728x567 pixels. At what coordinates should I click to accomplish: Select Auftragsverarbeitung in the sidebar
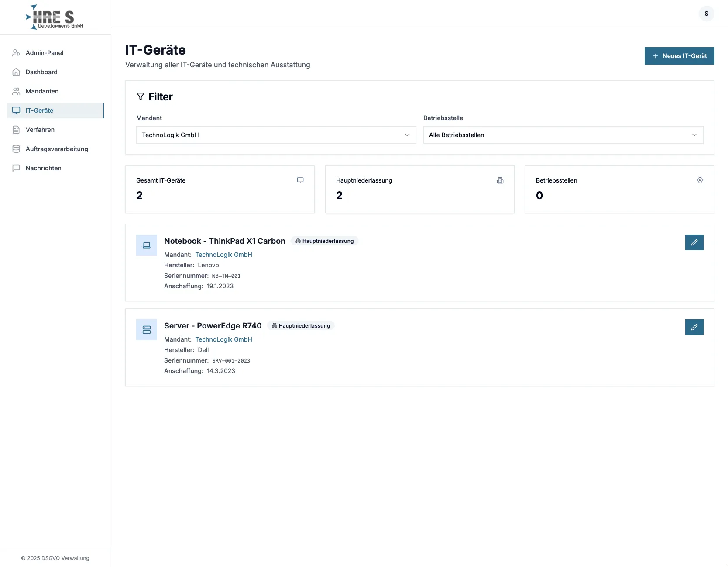[57, 149]
